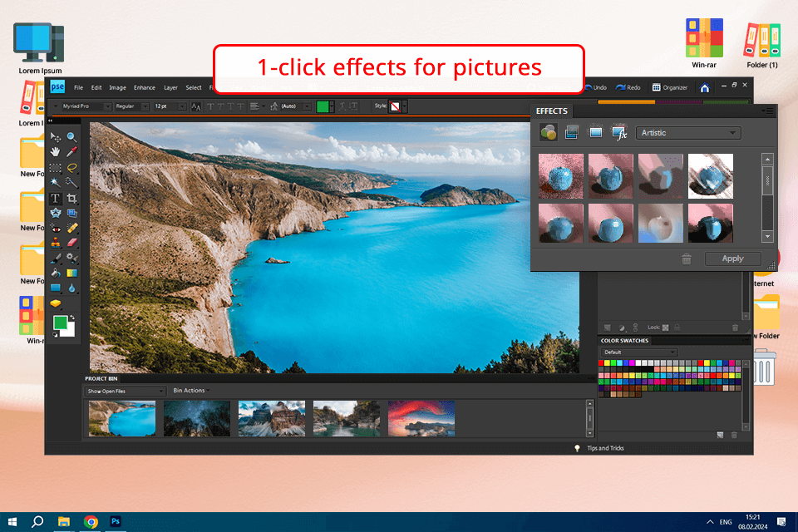Open the Edit menu
Image resolution: width=798 pixels, height=532 pixels.
[x=96, y=87]
